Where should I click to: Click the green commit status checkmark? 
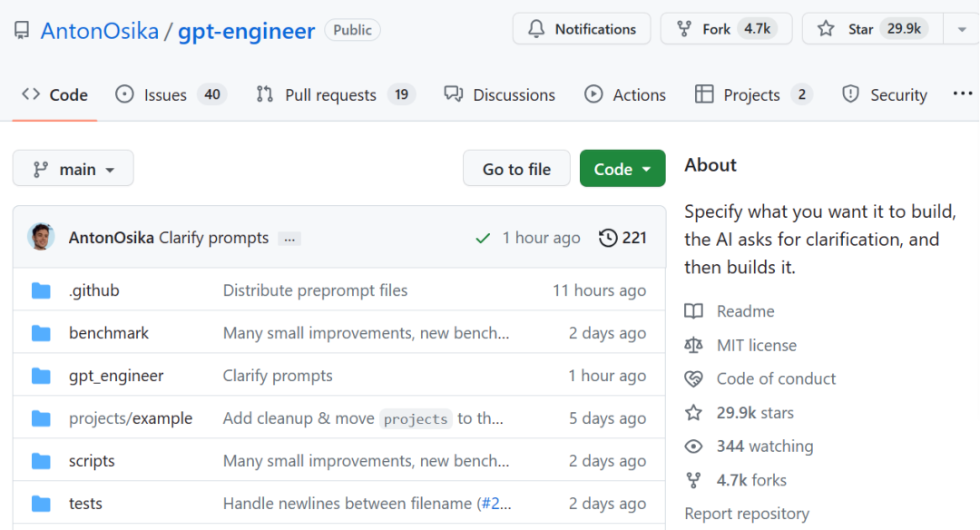point(483,238)
